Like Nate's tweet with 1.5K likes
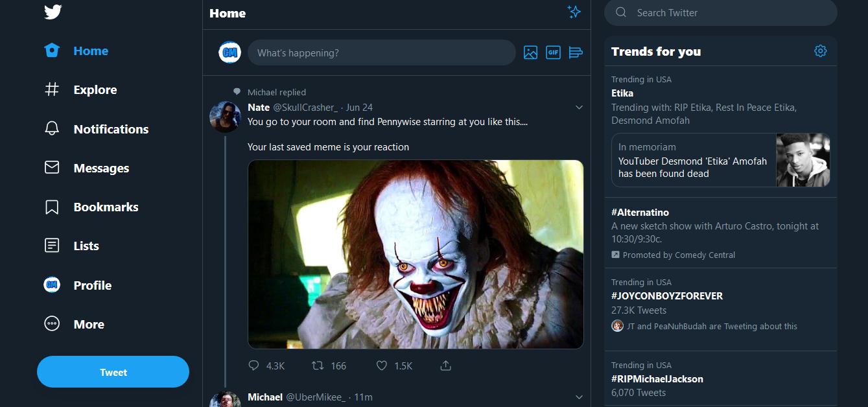868x407 pixels. pyautogui.click(x=382, y=366)
